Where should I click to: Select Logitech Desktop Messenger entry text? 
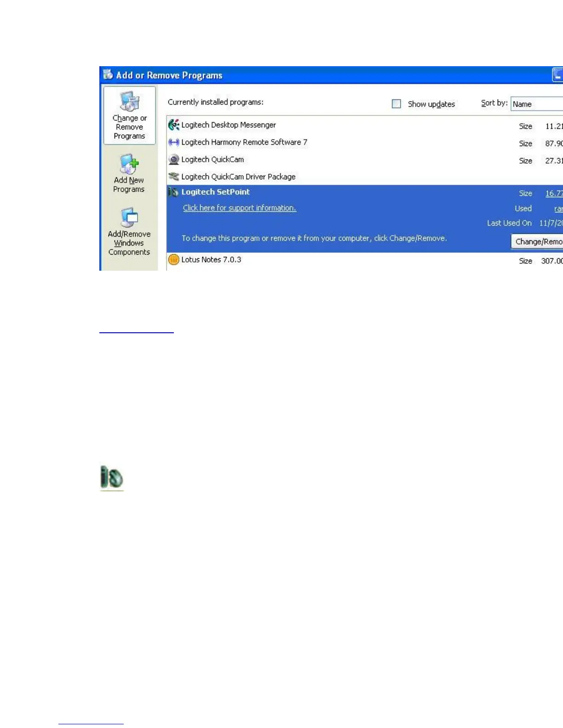[x=229, y=125]
